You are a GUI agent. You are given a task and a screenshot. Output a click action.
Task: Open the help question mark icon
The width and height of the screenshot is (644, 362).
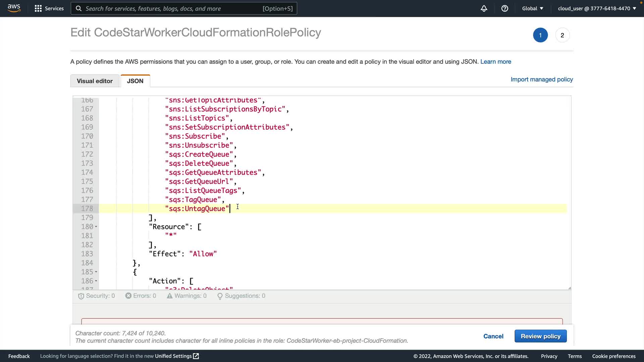504,8
